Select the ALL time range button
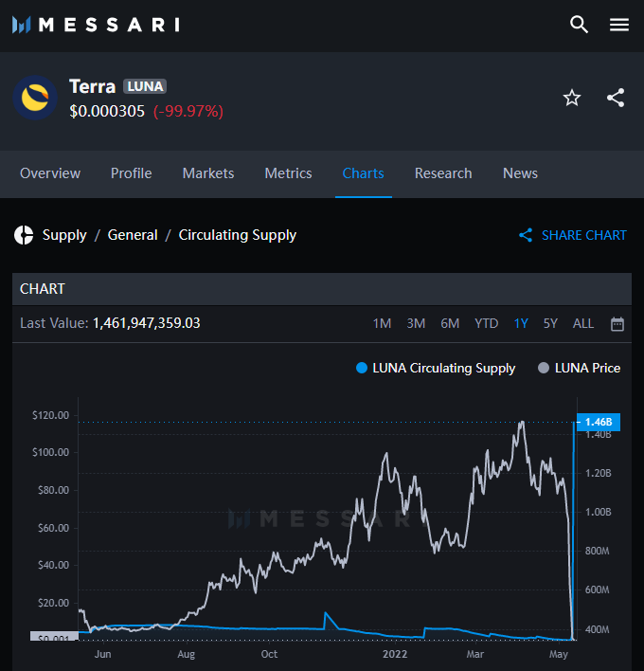This screenshot has height=671, width=644. click(583, 323)
